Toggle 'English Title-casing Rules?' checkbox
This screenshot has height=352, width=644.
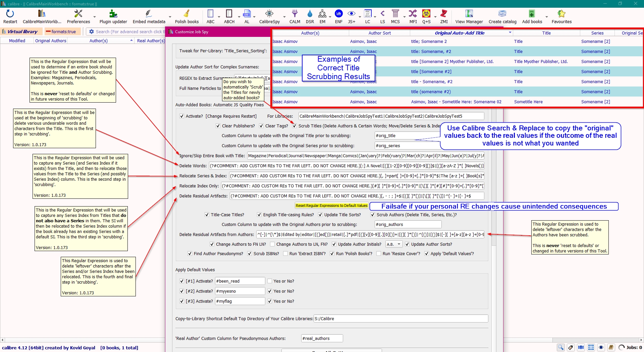(x=259, y=215)
